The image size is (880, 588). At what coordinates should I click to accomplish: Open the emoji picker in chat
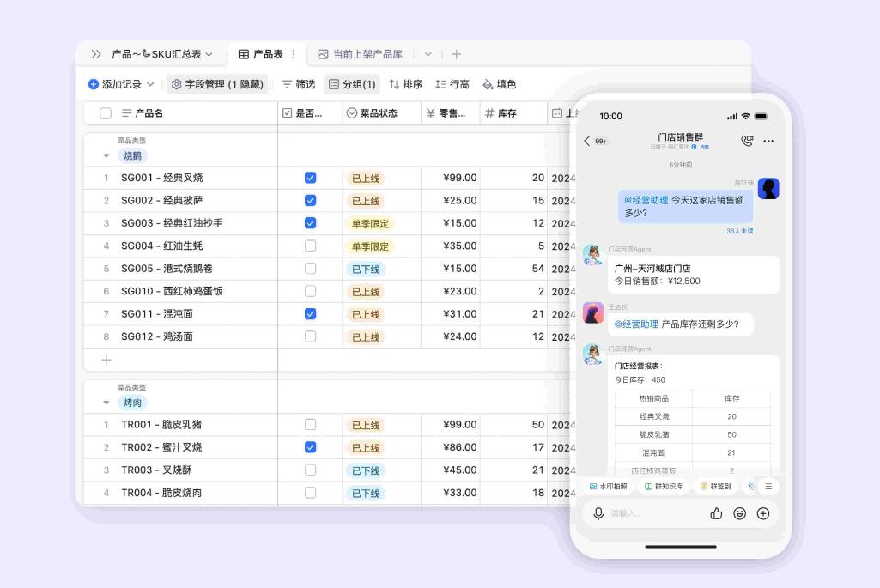coord(739,513)
